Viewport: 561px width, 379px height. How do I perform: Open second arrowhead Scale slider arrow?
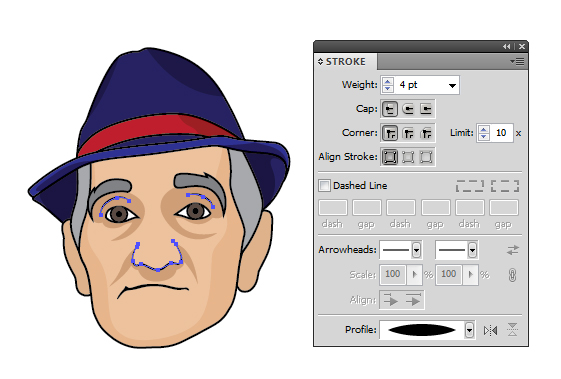[470, 274]
